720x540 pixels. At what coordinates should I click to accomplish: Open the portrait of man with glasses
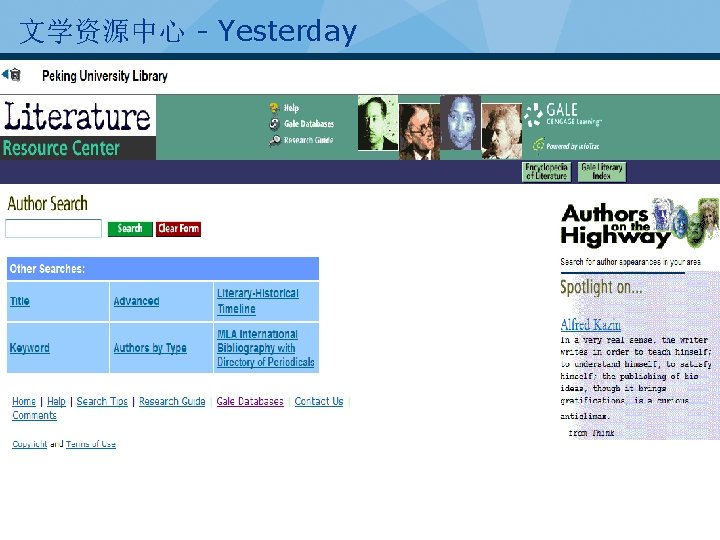pos(419,132)
